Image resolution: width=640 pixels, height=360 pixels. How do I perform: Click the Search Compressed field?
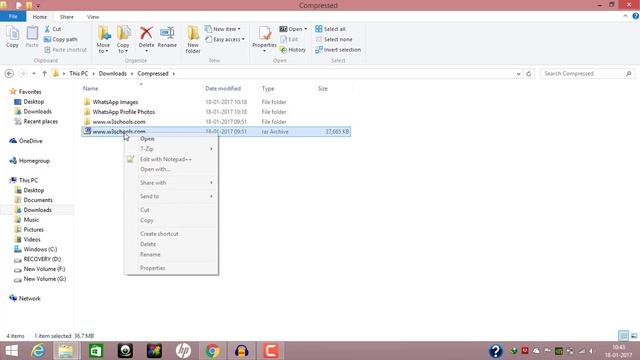[x=587, y=73]
